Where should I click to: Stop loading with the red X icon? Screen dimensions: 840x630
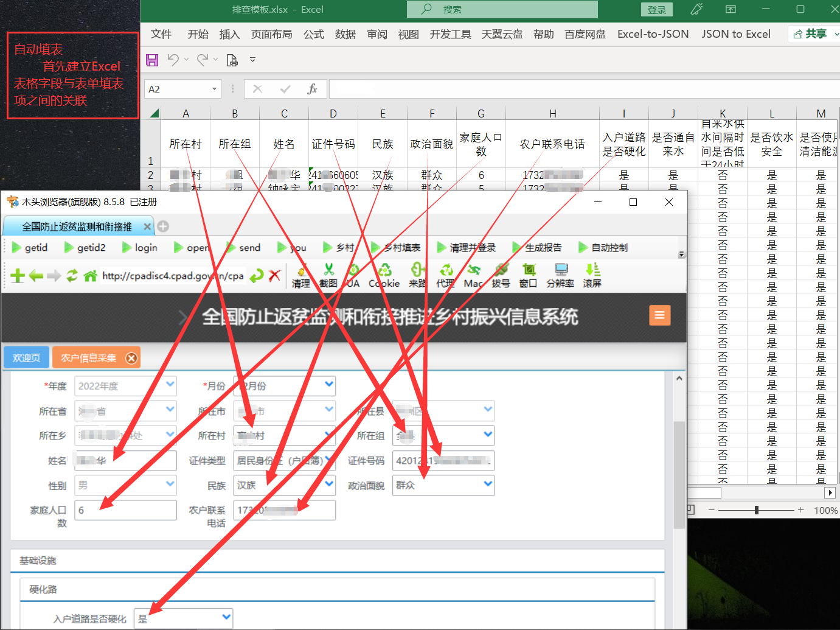click(x=274, y=275)
